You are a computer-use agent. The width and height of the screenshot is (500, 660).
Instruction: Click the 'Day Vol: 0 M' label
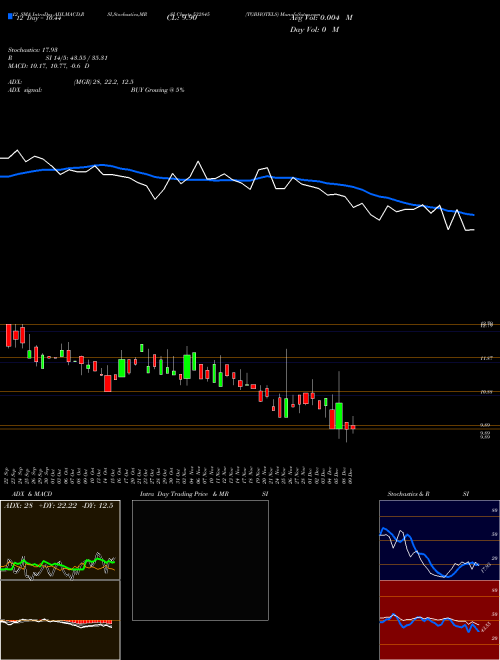coord(314,29)
